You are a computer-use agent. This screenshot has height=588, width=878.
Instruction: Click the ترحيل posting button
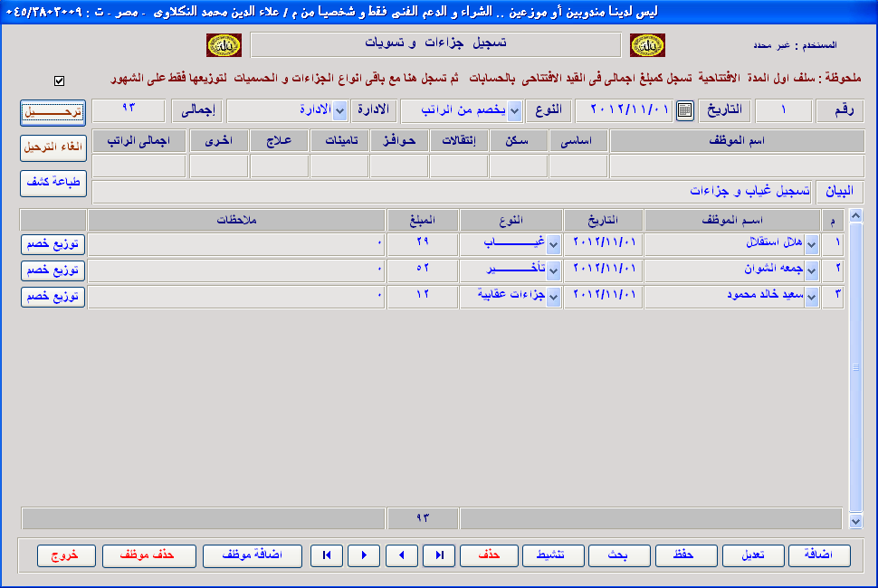coord(52,111)
